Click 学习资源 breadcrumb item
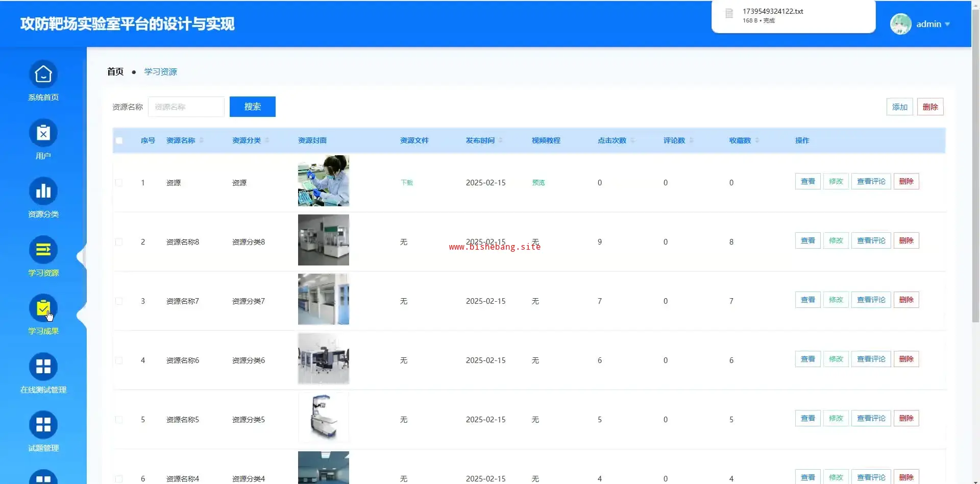980x484 pixels. pos(160,71)
